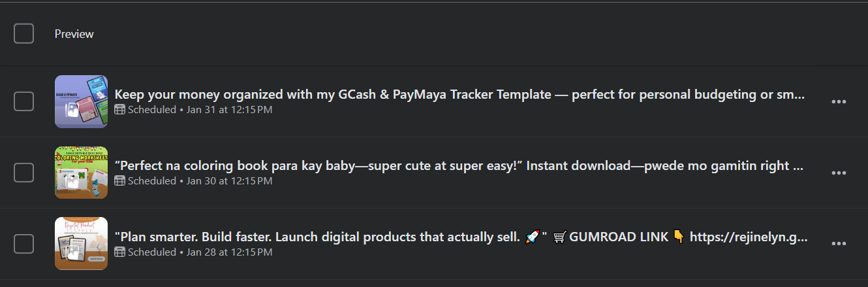The image size is (868, 287).
Task: Show more actions for Plan smarter post
Action: point(839,244)
